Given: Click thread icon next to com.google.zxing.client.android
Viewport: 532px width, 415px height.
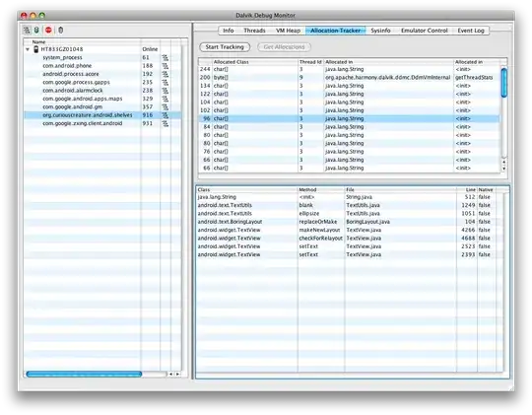Looking at the screenshot, I should pos(166,123).
